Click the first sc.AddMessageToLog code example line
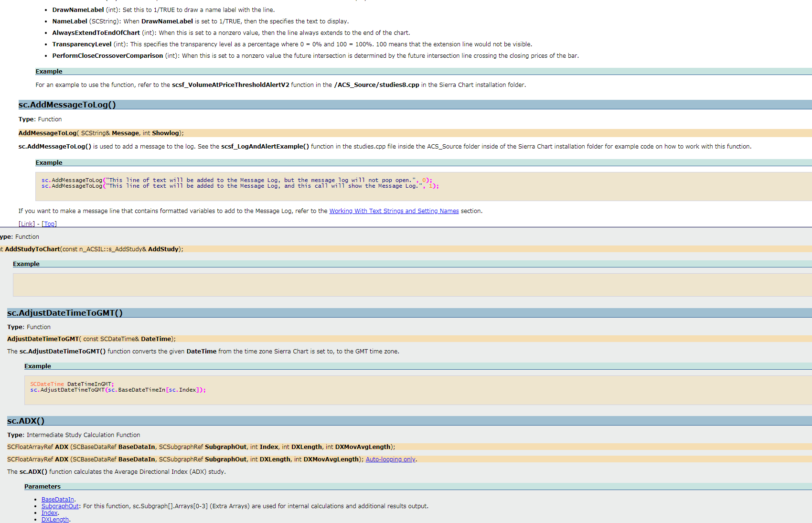Viewport: 812px width, 523px height. [237, 181]
